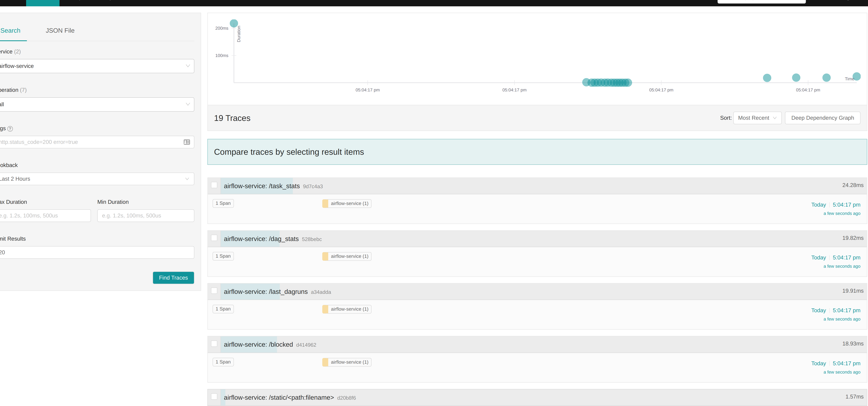The width and height of the screenshot is (868, 406).
Task: Open the tags logfmt editor icon
Action: (x=187, y=142)
